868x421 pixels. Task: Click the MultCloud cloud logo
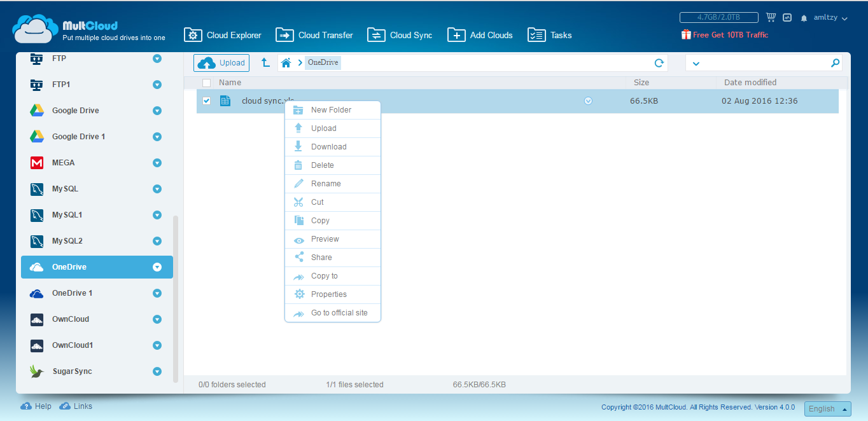coord(35,29)
